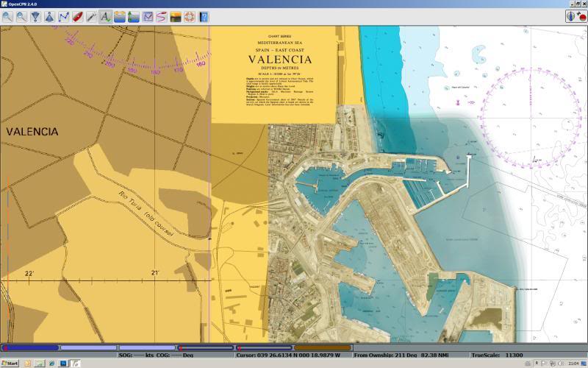588x368 pixels.
Task: Click the Zoom Out magnifier icon
Action: 21,16
